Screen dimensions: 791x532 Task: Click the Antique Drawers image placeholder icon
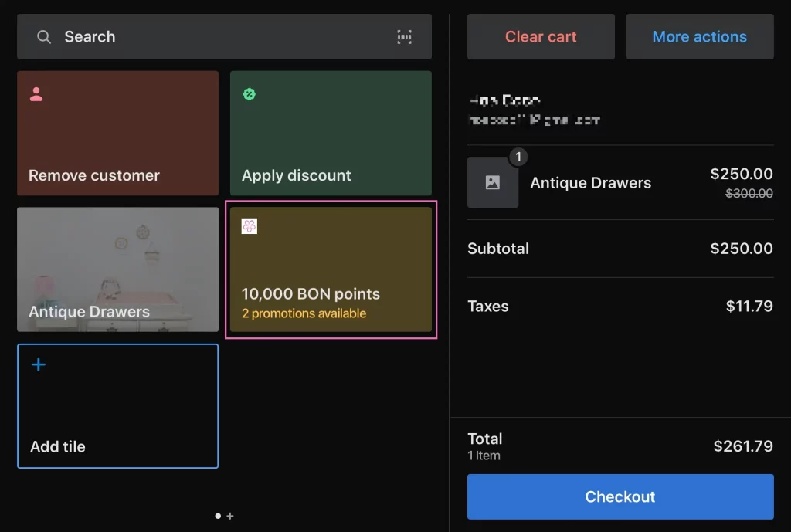[x=492, y=182]
